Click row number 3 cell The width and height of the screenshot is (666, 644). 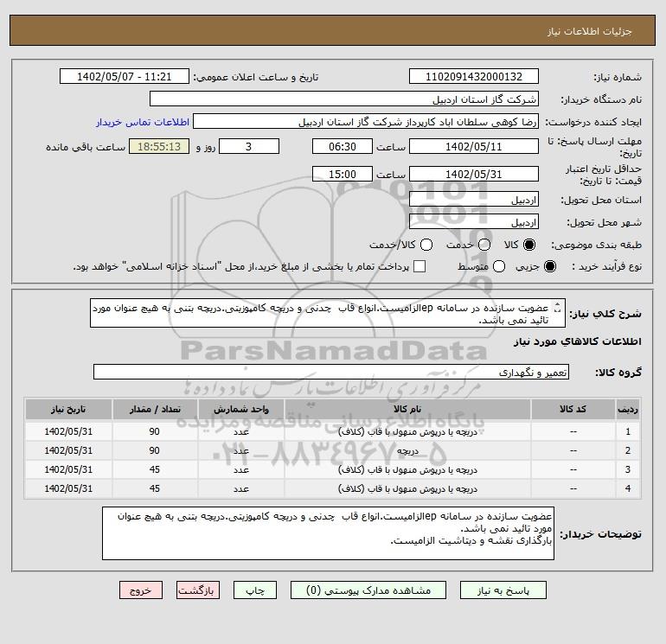coord(628,469)
